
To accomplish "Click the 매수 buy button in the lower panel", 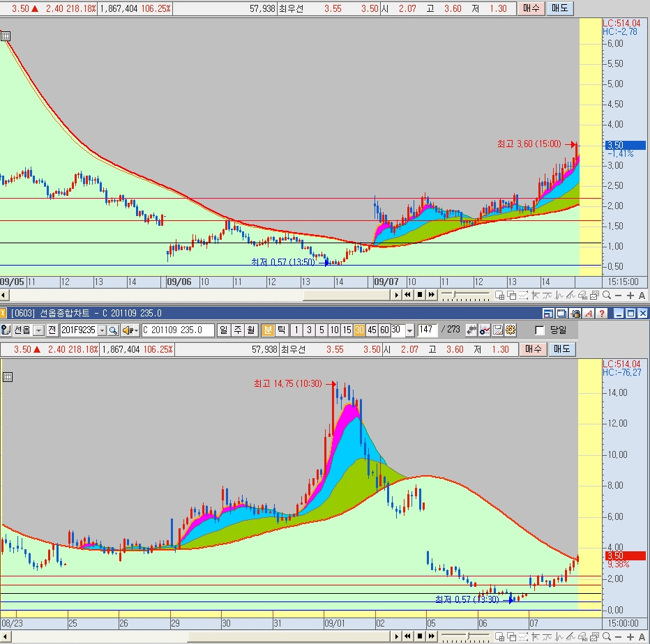I will [533, 349].
